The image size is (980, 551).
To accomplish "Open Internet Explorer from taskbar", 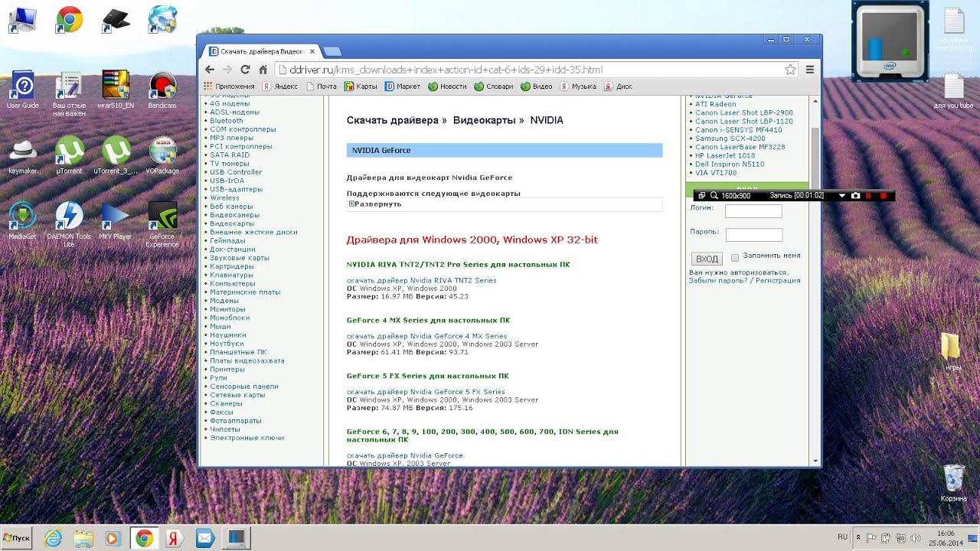I will coord(52,538).
